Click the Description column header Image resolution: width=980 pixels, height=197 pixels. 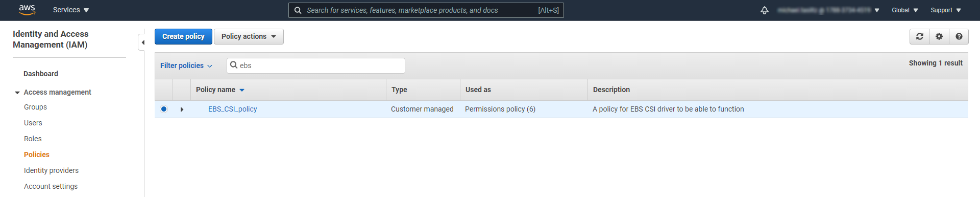click(611, 90)
